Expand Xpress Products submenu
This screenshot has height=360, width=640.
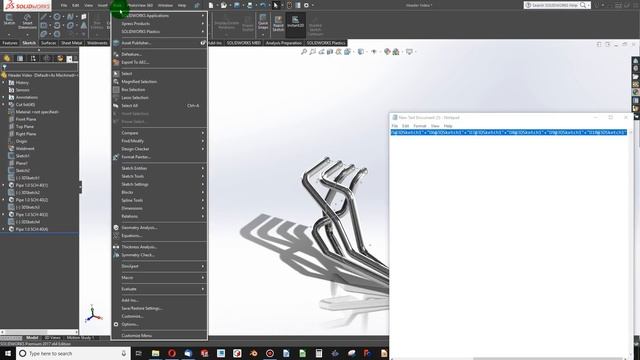point(159,24)
